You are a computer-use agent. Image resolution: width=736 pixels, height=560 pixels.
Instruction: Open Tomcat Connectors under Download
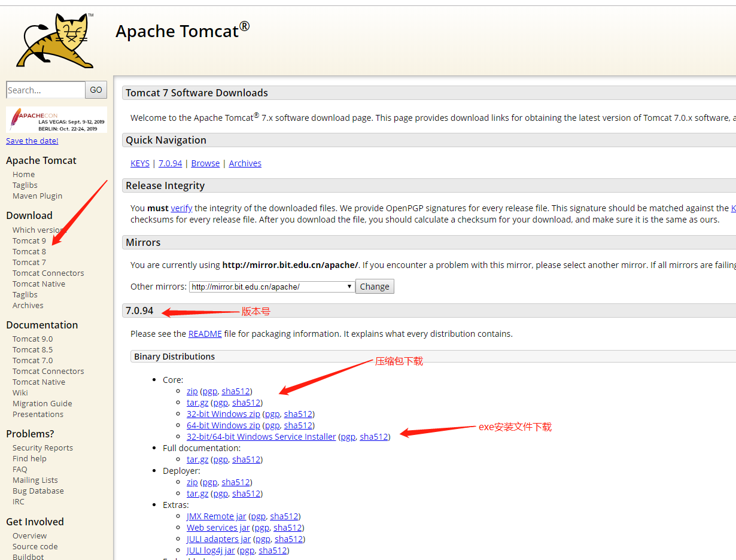[x=48, y=273]
